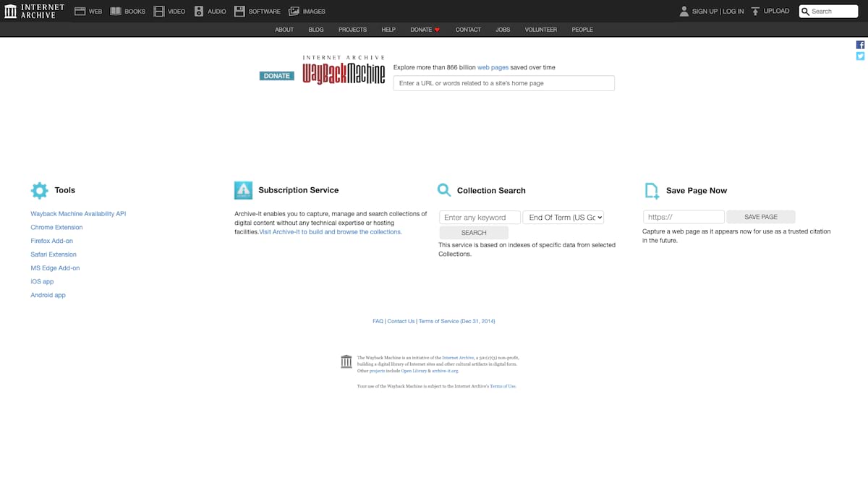Open the Books media icon
Viewport: 868px width, 488px height.
tap(116, 12)
